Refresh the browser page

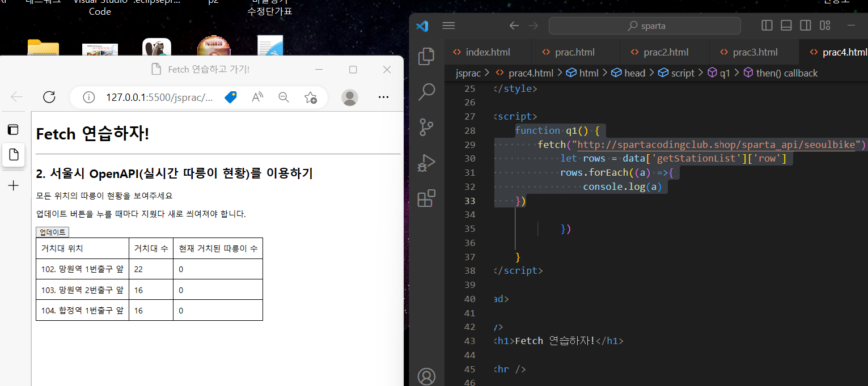pos(49,97)
